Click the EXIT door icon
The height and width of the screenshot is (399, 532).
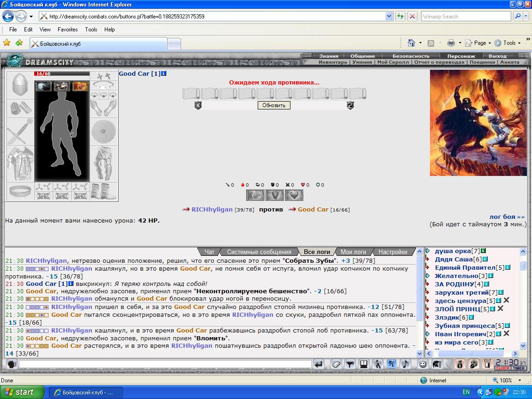487,364
